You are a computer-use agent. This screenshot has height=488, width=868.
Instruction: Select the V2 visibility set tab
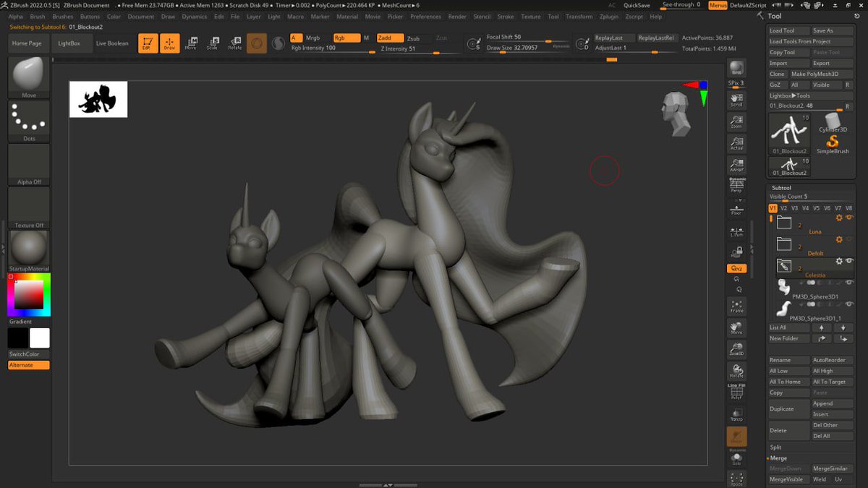783,208
